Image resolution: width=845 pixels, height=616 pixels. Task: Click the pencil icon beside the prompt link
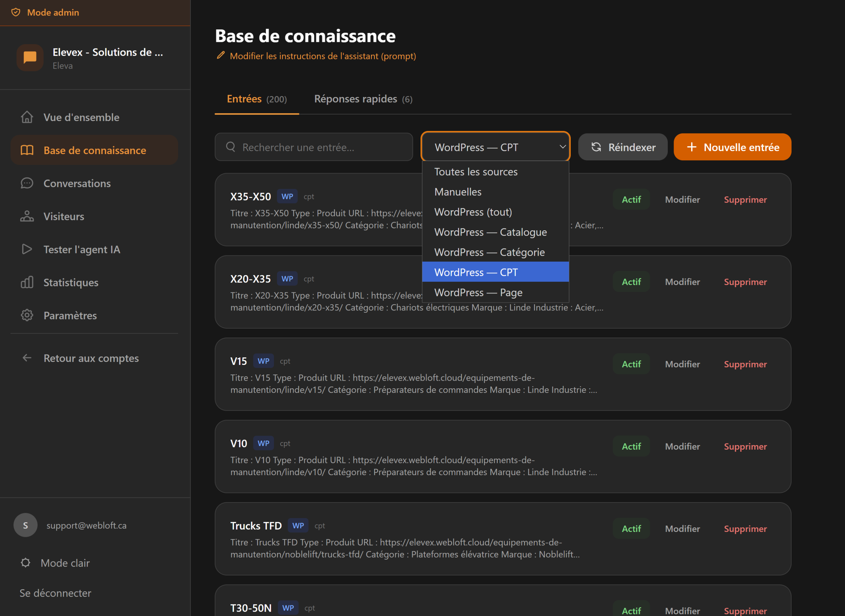tap(221, 55)
